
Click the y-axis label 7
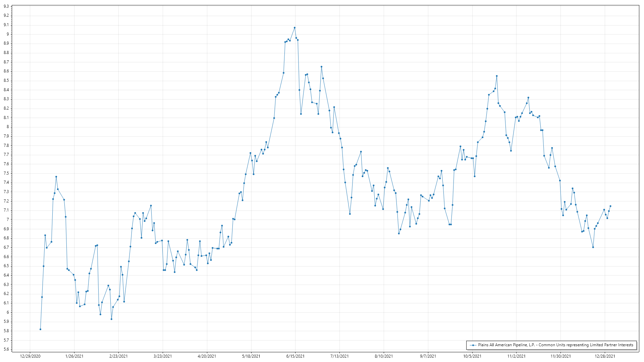7,220
